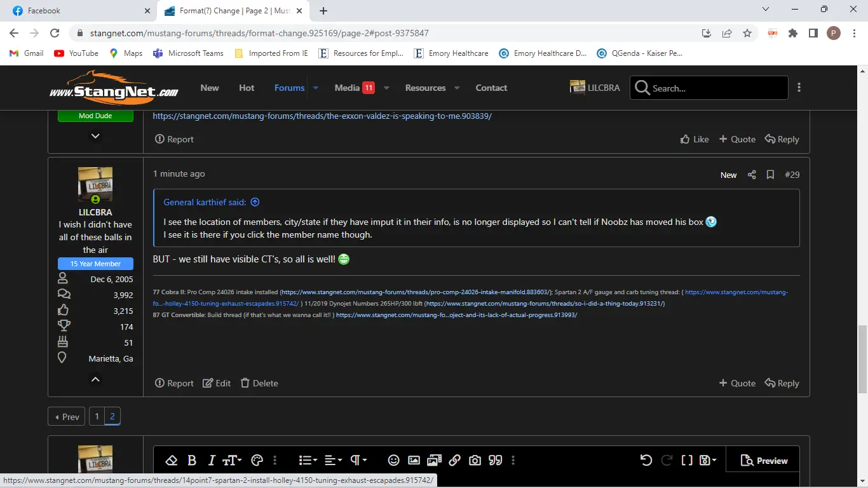The height and width of the screenshot is (488, 868).
Task: Open the navbar three-dot menu
Action: pyautogui.click(x=799, y=88)
